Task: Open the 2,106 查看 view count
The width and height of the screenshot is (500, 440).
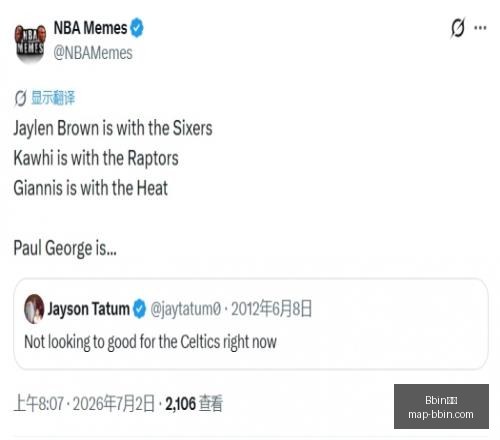Action: 194,403
